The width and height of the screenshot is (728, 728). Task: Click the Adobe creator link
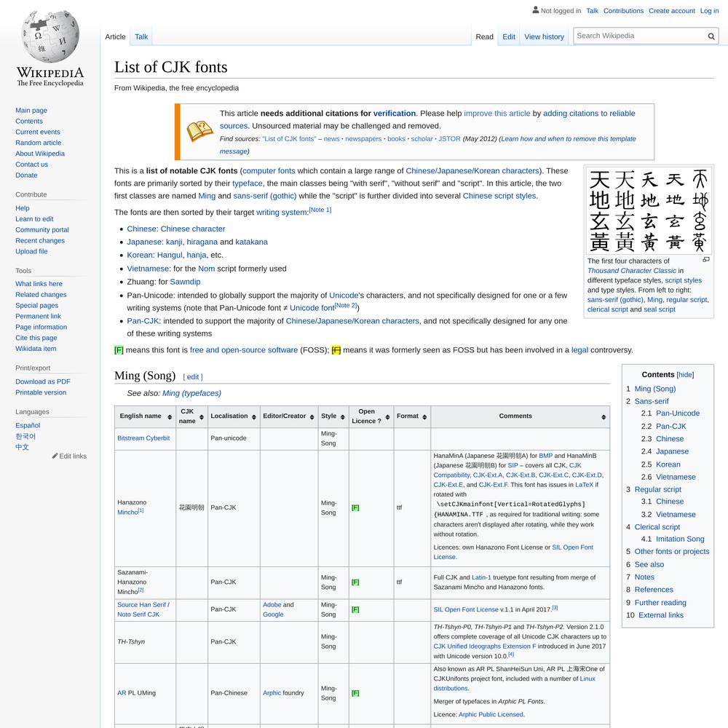(x=272, y=604)
